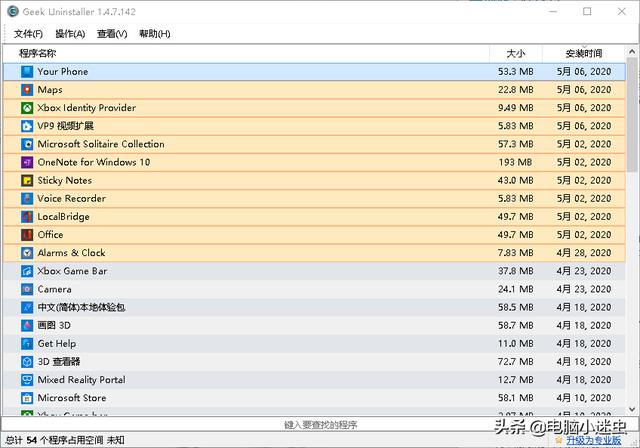Click the vertical scrollbar thumb

[x=632, y=114]
